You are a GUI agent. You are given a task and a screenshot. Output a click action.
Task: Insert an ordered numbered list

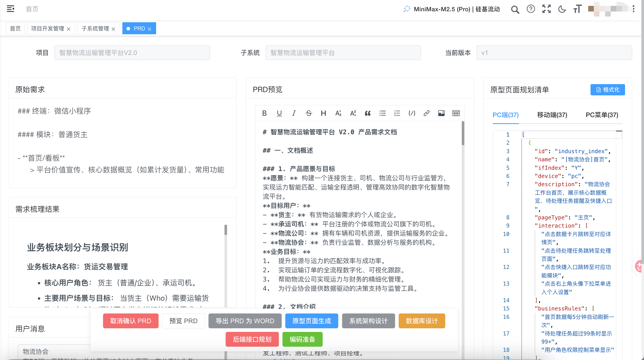397,113
